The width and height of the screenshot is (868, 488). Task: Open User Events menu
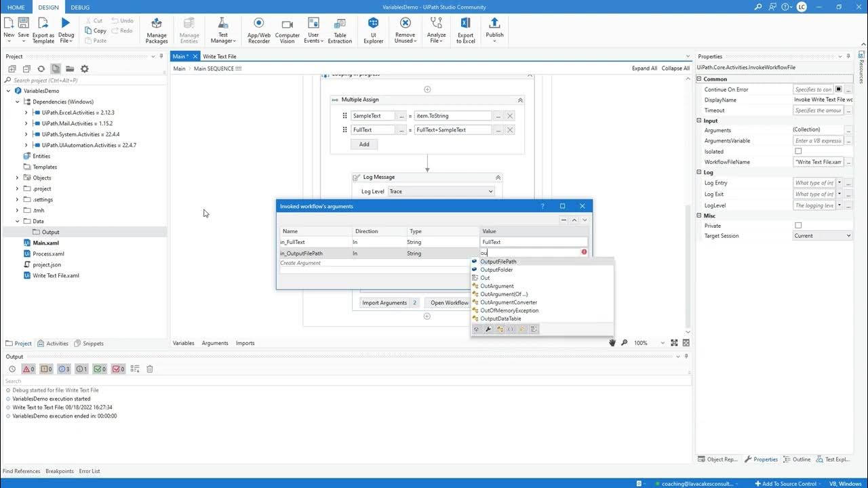pos(313,30)
